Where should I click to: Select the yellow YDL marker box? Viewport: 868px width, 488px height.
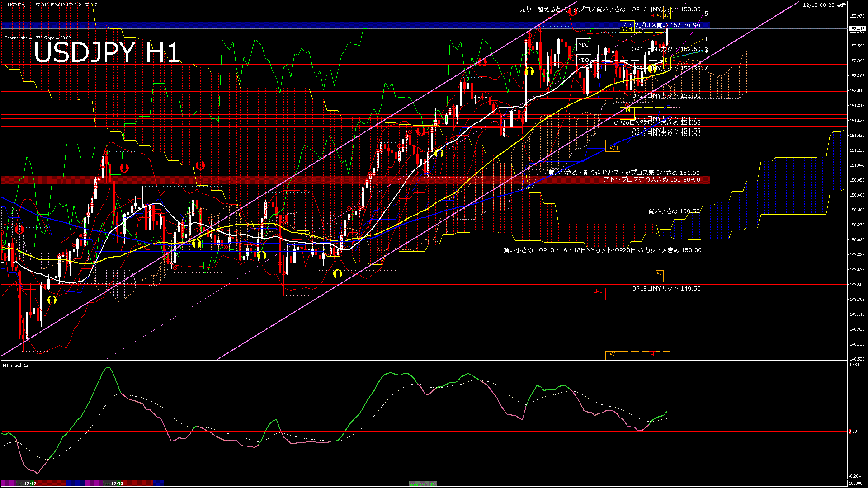pos(627,110)
